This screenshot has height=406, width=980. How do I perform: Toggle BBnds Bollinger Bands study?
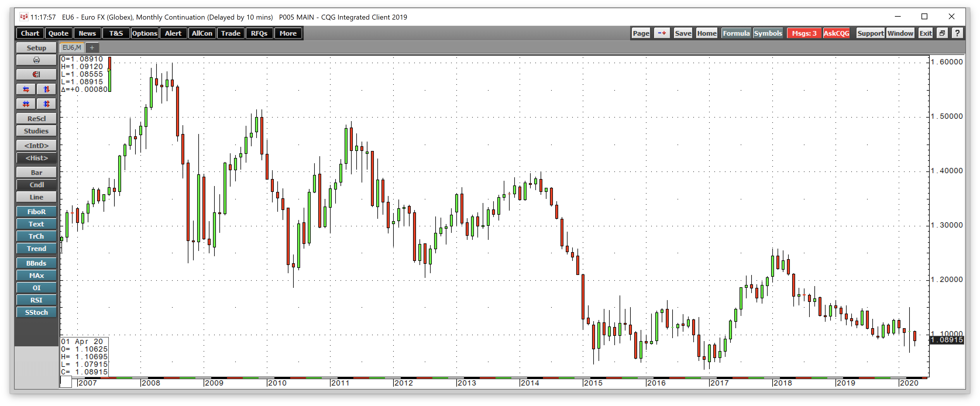coord(36,263)
